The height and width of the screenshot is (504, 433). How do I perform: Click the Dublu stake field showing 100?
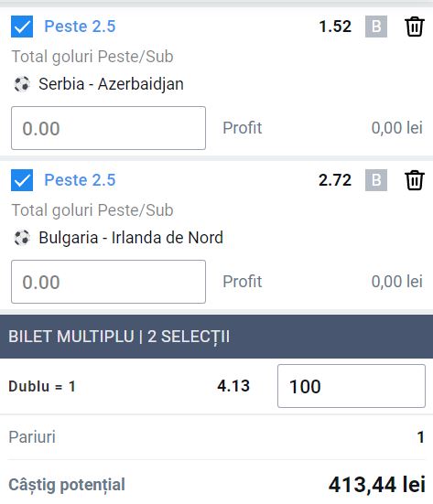coord(352,386)
